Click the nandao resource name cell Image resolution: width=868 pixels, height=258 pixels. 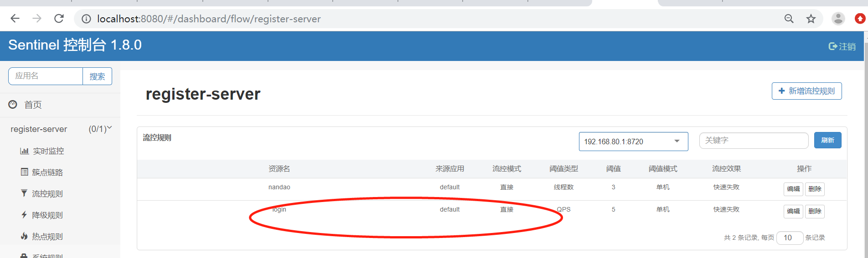(279, 187)
